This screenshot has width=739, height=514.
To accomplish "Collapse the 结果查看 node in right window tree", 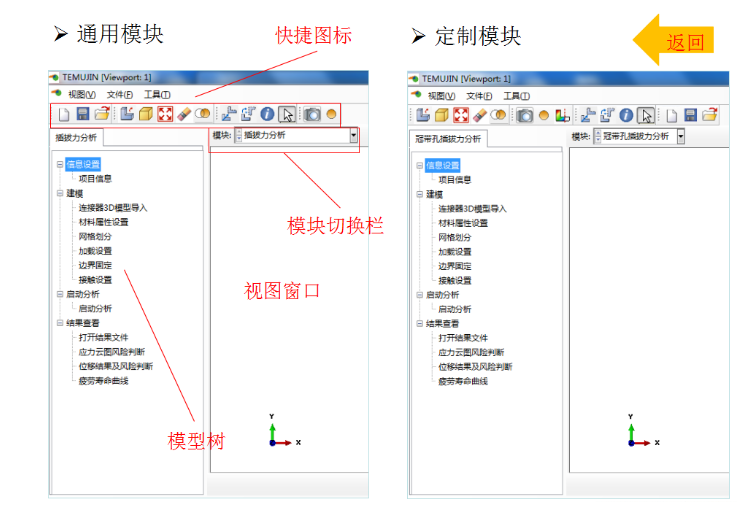I will pos(420,324).
